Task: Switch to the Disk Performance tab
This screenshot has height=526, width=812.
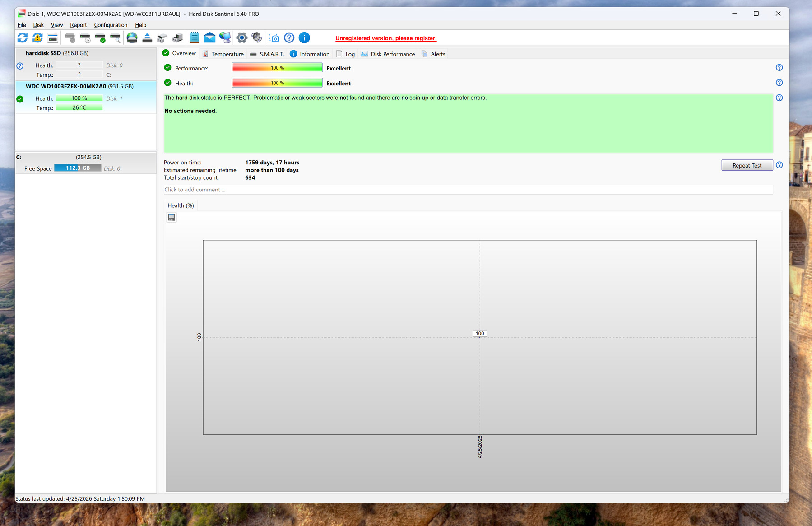Action: (x=388, y=54)
